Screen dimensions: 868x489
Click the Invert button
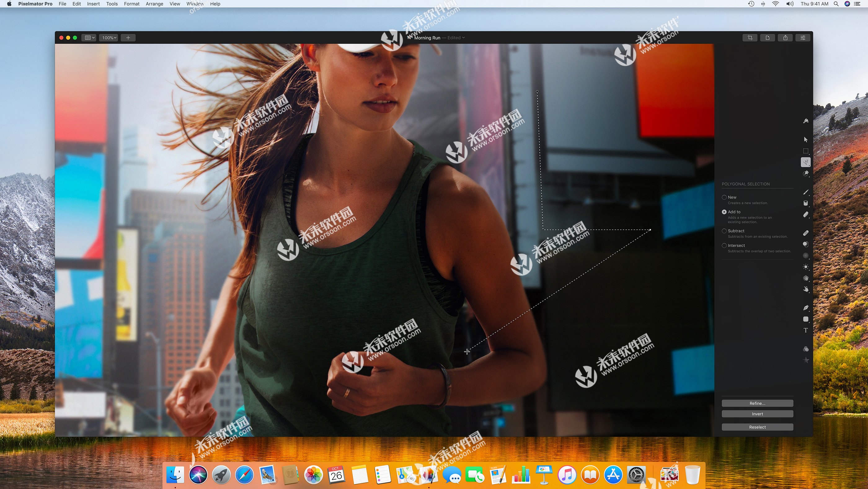(757, 414)
